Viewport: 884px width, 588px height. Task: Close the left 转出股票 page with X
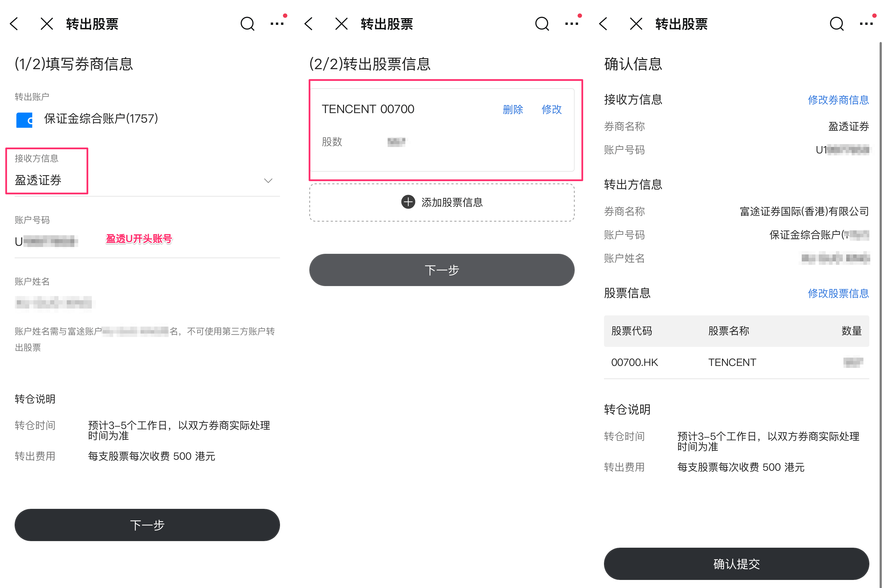[46, 24]
